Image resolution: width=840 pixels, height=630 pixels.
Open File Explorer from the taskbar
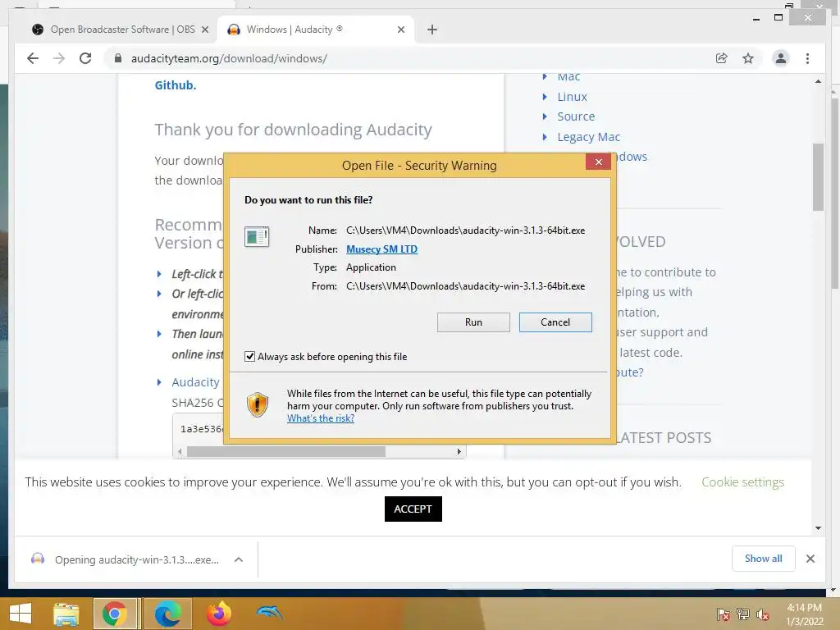pyautogui.click(x=66, y=614)
